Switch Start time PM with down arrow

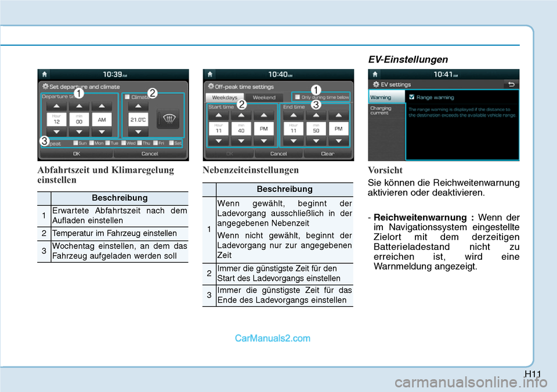tap(263, 141)
